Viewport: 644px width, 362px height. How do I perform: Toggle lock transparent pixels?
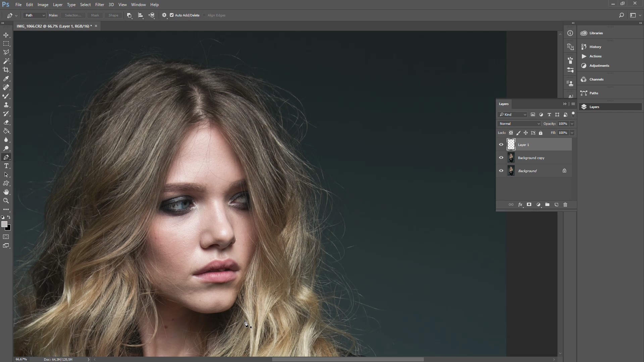click(x=511, y=133)
